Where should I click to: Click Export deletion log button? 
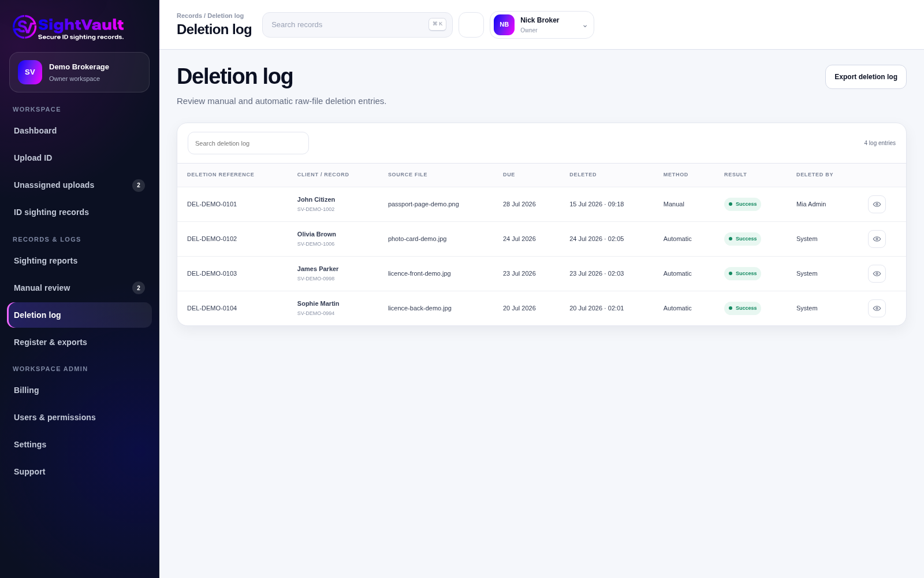[866, 77]
